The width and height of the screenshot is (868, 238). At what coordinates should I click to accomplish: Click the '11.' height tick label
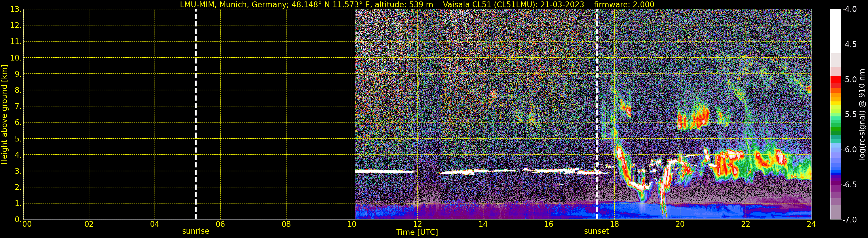(16, 41)
